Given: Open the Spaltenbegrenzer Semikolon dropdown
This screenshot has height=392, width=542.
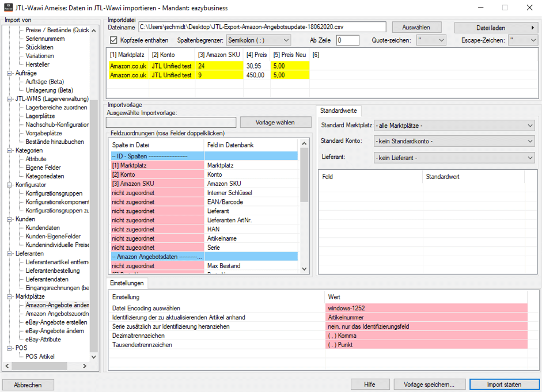Looking at the screenshot, I should 259,40.
